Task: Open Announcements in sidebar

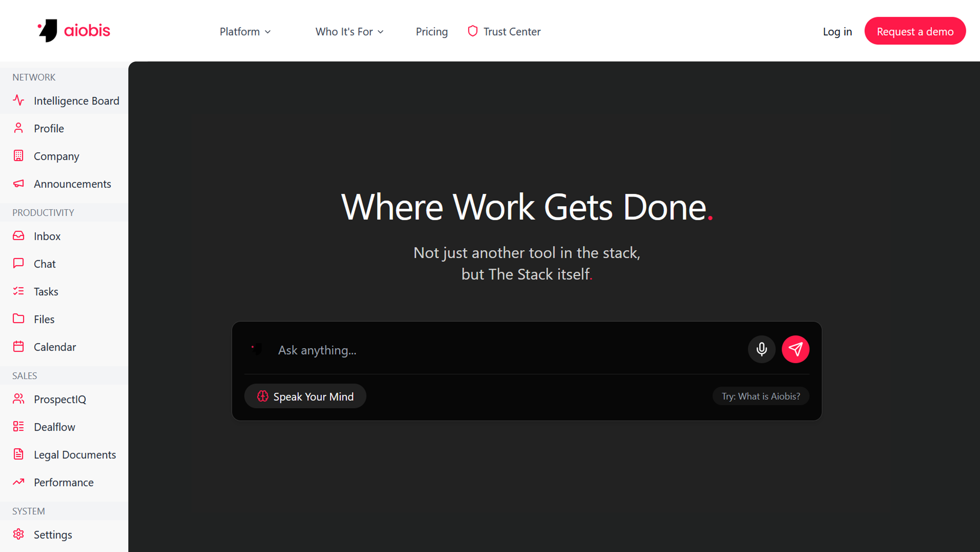Action: 64,184
